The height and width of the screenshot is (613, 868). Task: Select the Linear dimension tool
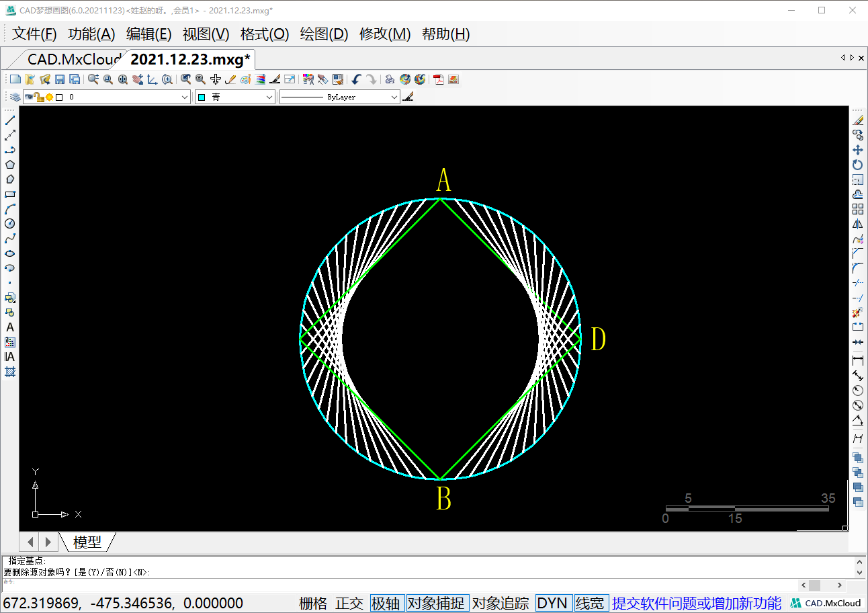click(858, 361)
